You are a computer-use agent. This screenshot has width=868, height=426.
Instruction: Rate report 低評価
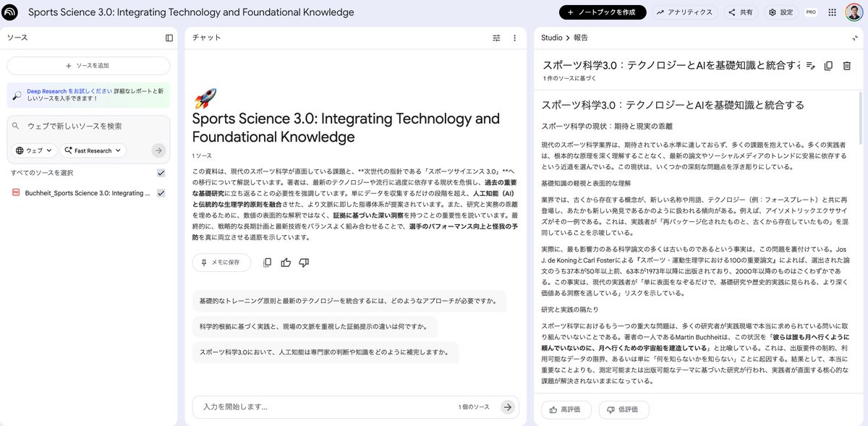click(x=624, y=409)
